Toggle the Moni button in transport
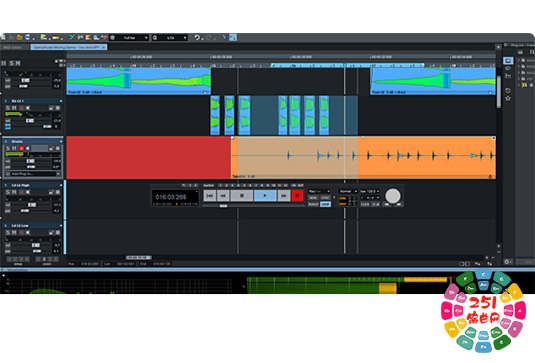535x363 pixels. 313,198
